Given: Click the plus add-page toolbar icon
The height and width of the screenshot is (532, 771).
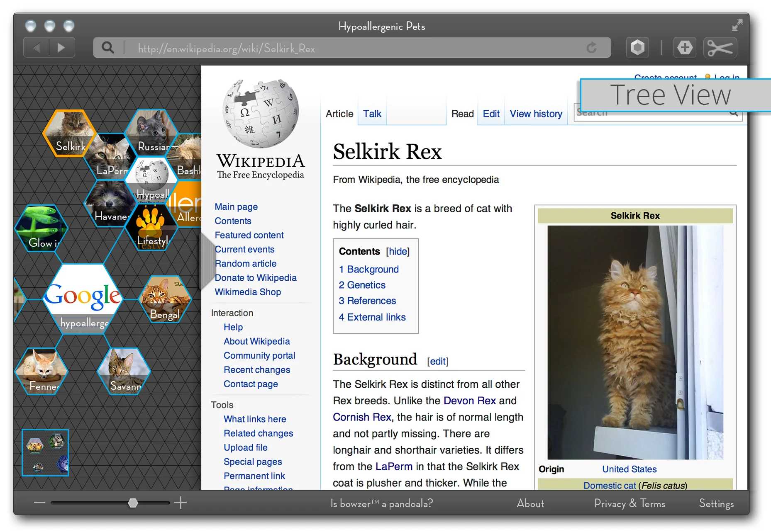Looking at the screenshot, I should tap(685, 48).
